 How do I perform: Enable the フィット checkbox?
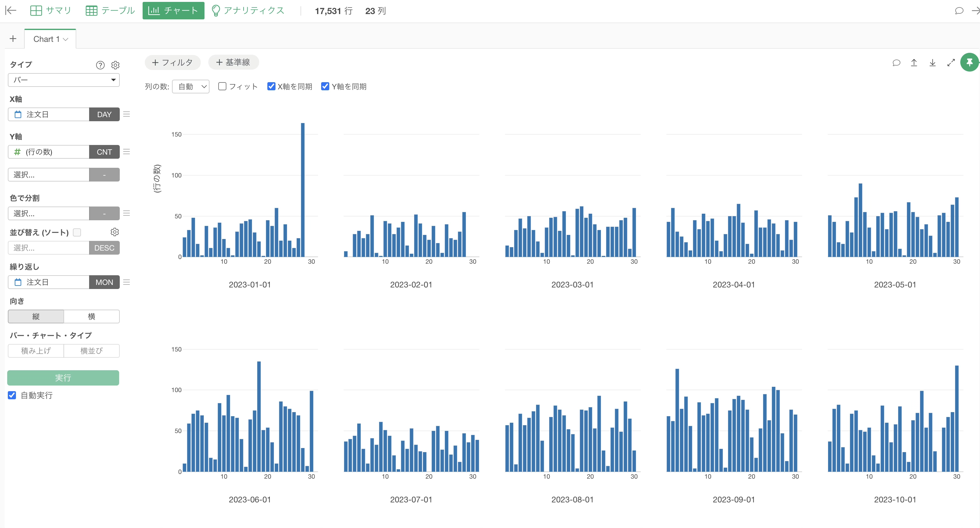point(223,86)
